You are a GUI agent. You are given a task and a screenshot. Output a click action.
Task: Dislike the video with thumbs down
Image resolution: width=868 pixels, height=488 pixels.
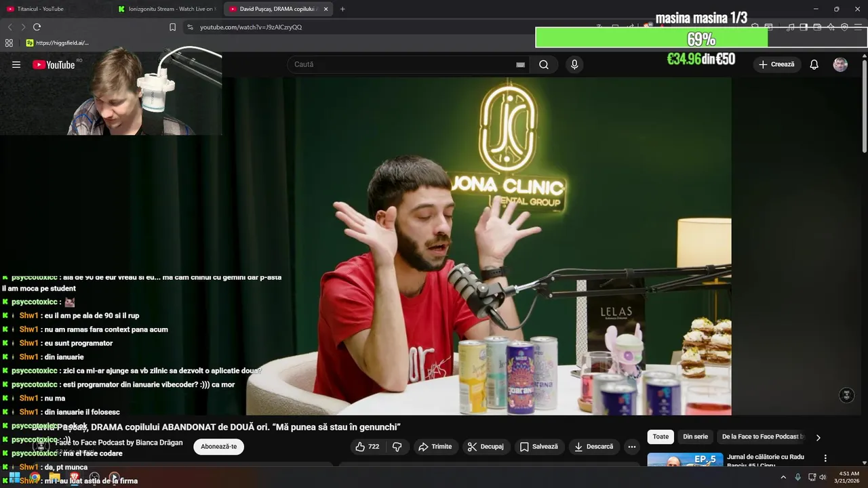coord(397,447)
